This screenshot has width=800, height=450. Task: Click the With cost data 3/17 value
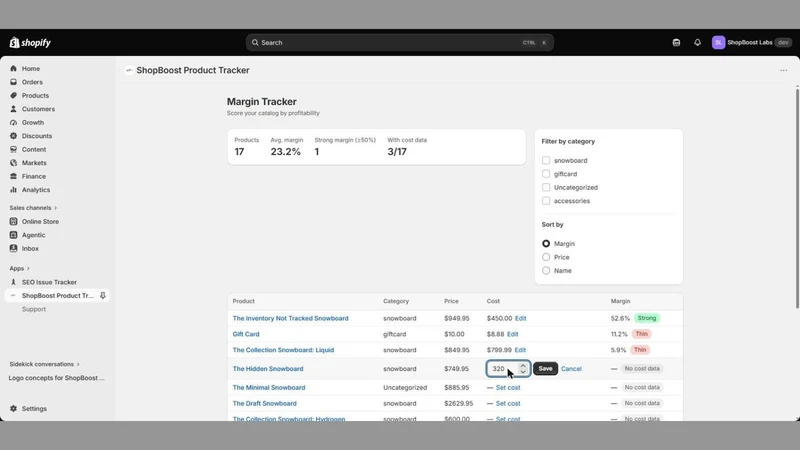(x=397, y=152)
